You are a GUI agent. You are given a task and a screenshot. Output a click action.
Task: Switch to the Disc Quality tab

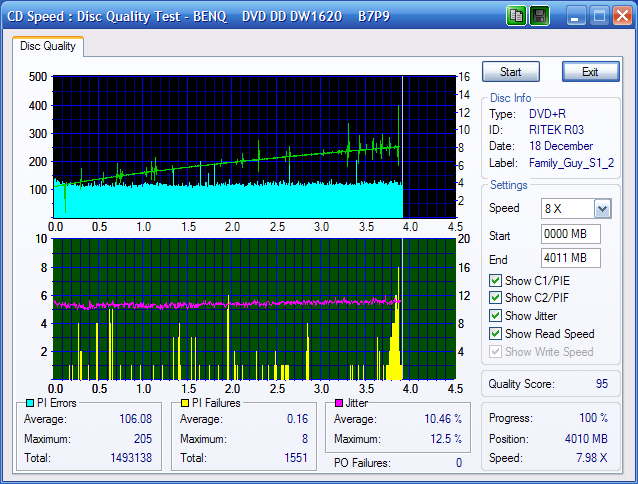click(48, 46)
